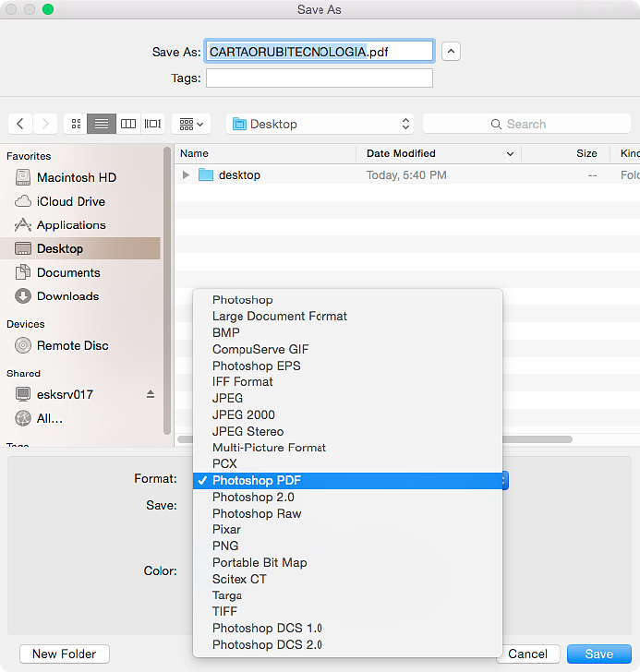Viewport: 640px width, 672px height.
Task: Open the Desktop location popup
Action: [320, 124]
